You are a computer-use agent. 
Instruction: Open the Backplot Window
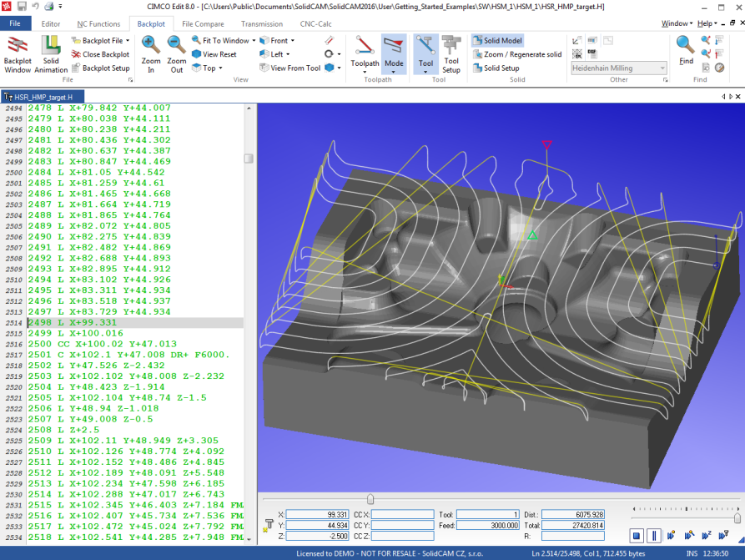point(18,52)
